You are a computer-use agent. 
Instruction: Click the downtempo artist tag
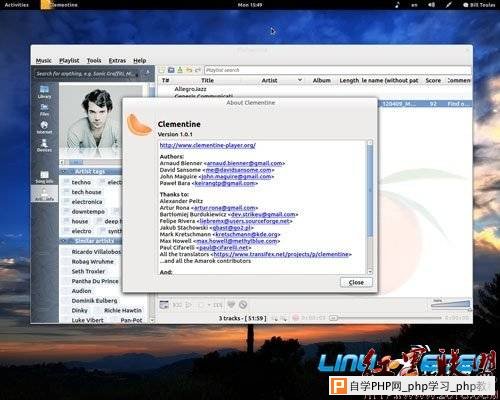tap(88, 212)
